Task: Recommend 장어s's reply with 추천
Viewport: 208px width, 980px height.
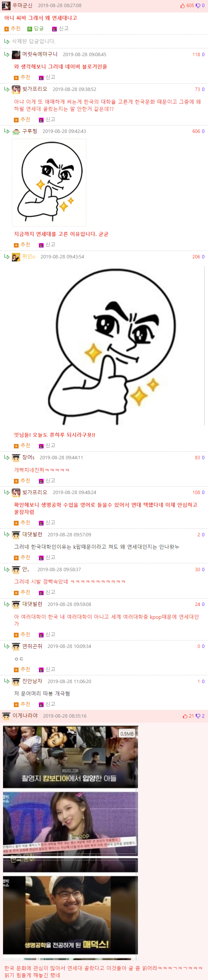Action: (x=22, y=481)
